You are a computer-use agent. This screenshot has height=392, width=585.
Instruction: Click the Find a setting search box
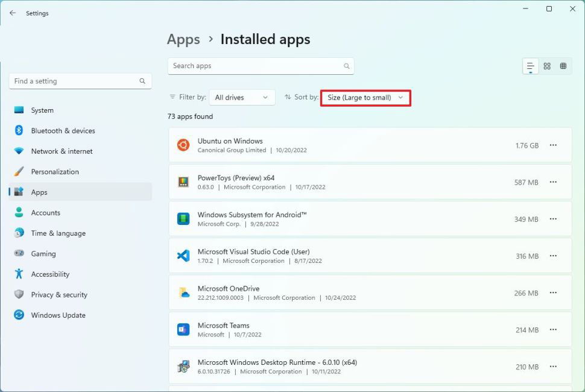(x=75, y=81)
